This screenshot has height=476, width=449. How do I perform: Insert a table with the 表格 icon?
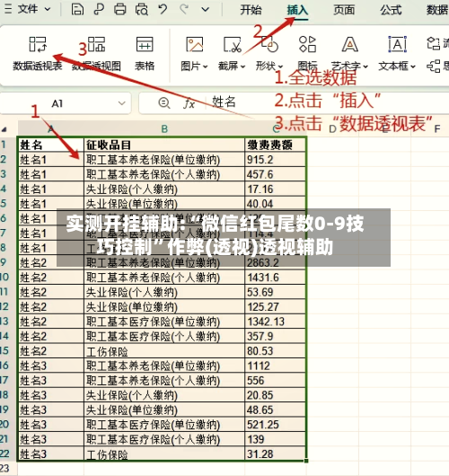145,44
